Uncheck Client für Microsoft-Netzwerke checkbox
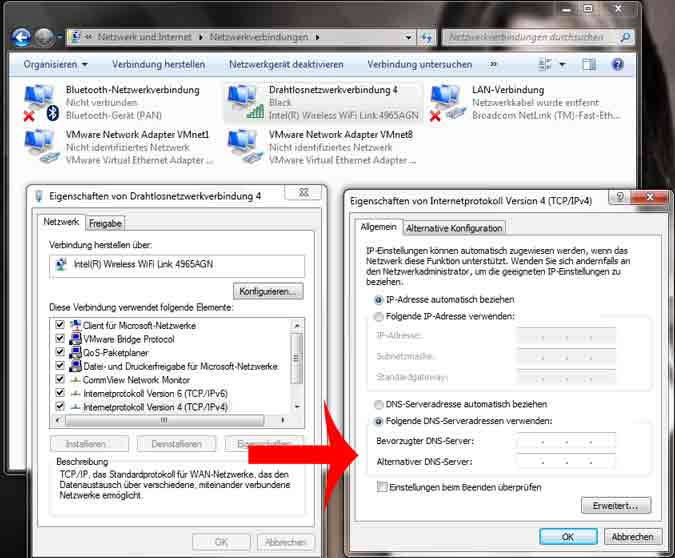 (x=60, y=325)
